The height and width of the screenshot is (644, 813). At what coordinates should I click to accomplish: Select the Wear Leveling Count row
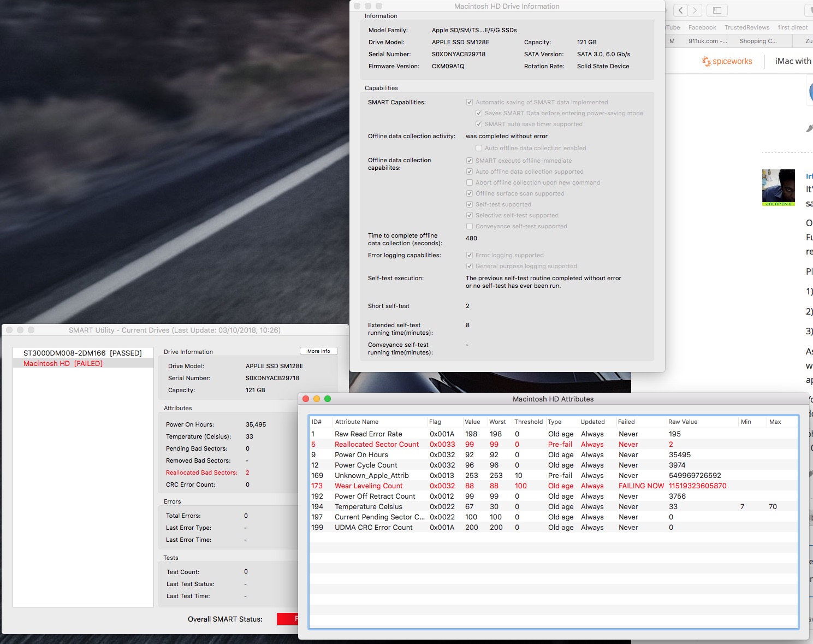pos(553,486)
